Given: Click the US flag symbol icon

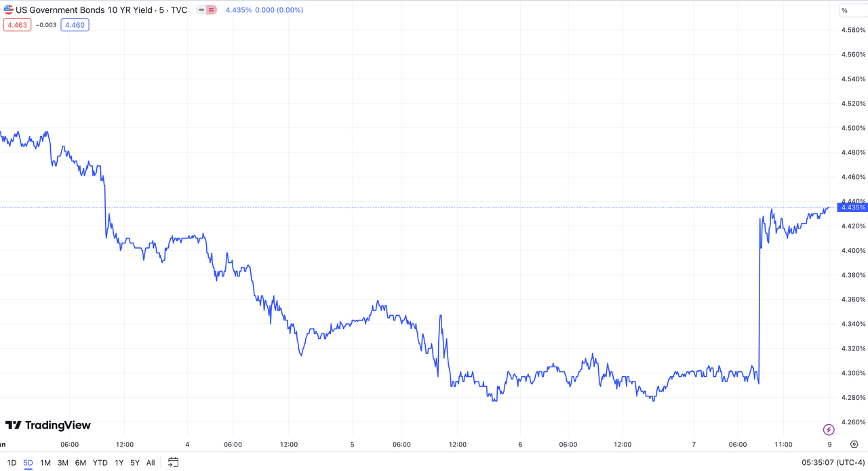Looking at the screenshot, I should 9,10.
